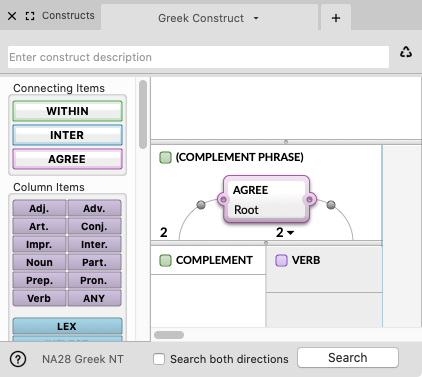The height and width of the screenshot is (377, 422).
Task: Pick the Adv. column item
Action: click(x=94, y=208)
